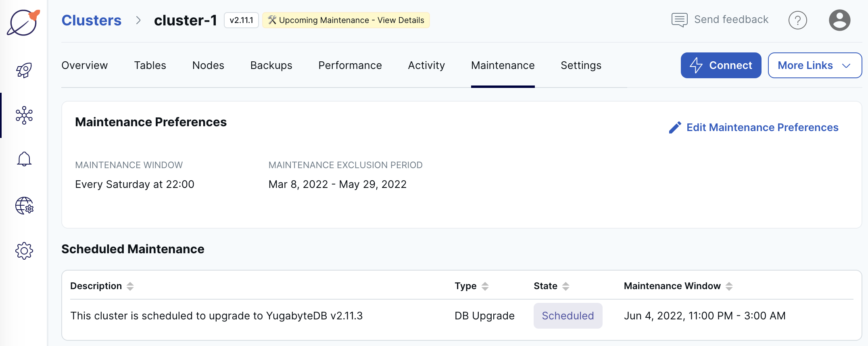Go back to Clusters breadcrumb link
The image size is (868, 346).
[91, 20]
